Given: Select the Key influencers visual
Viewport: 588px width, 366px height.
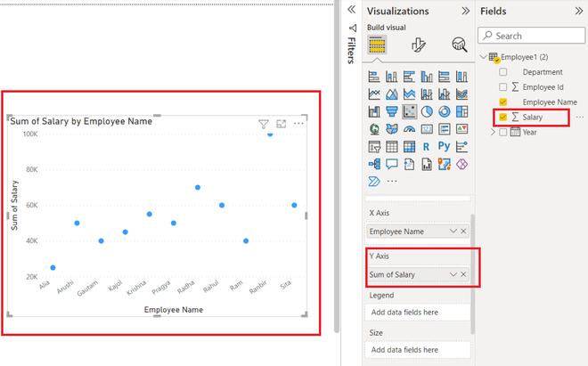Looking at the screenshot, I should (x=462, y=147).
